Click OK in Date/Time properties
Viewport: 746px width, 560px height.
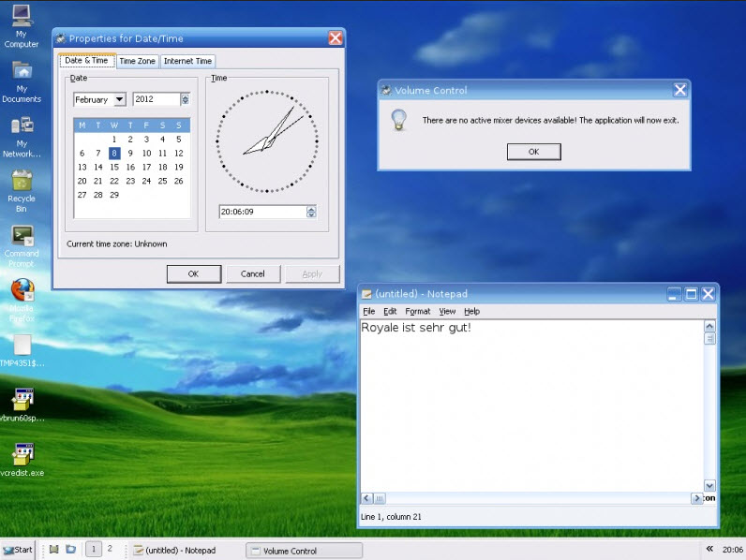tap(194, 273)
